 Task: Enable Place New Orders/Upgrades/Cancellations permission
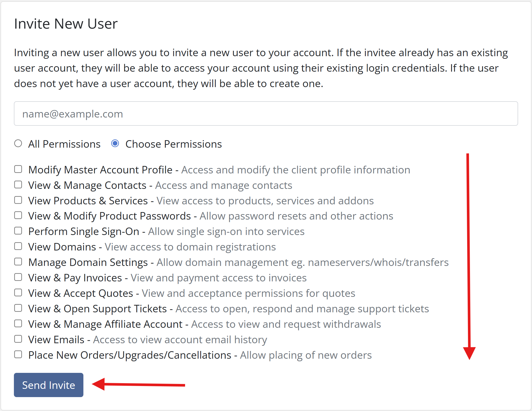(18, 355)
